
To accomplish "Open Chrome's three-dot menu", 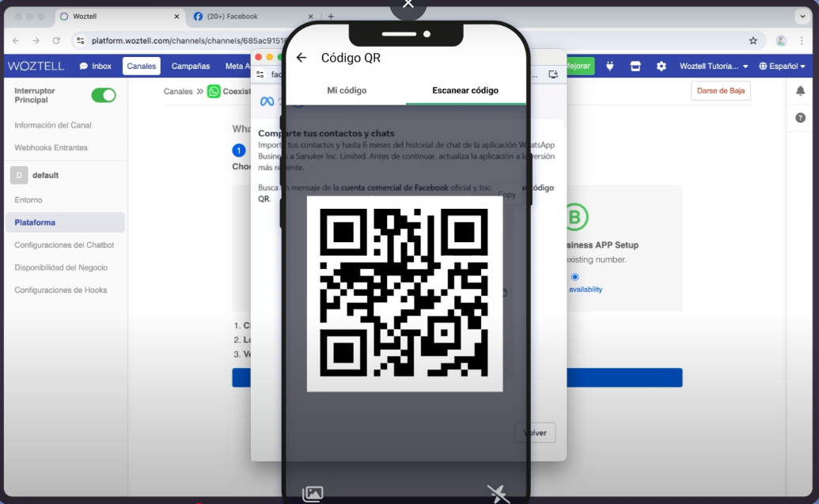I will 802,40.
